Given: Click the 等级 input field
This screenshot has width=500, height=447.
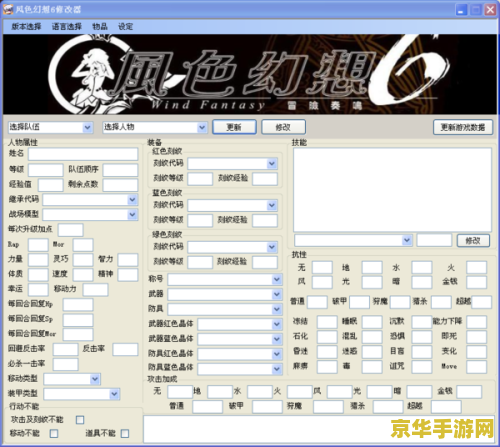Looking at the screenshot, I should coord(46,170).
